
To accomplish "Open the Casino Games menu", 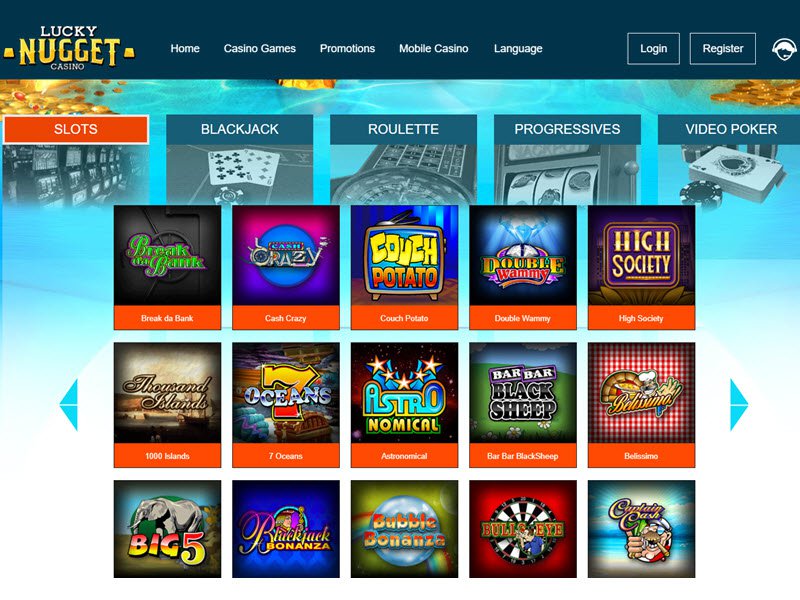I will (x=260, y=48).
